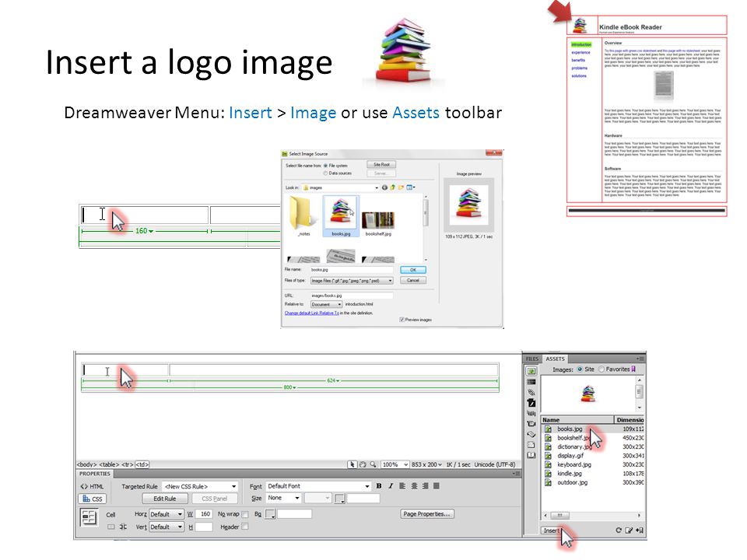Screen dimensions: 747x560
Task: Click the merge cells icon under Cell
Action: 110,527
